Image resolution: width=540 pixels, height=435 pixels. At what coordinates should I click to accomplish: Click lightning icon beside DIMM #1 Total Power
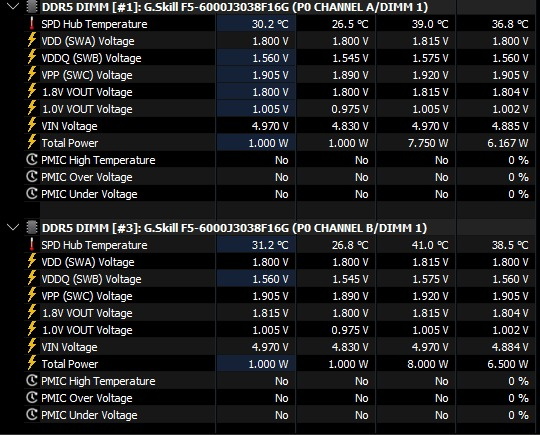click(32, 142)
